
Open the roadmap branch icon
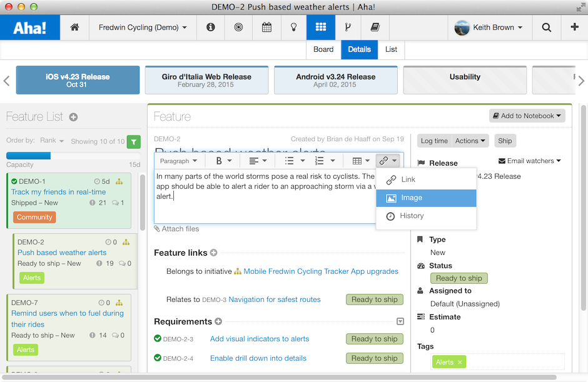[348, 27]
